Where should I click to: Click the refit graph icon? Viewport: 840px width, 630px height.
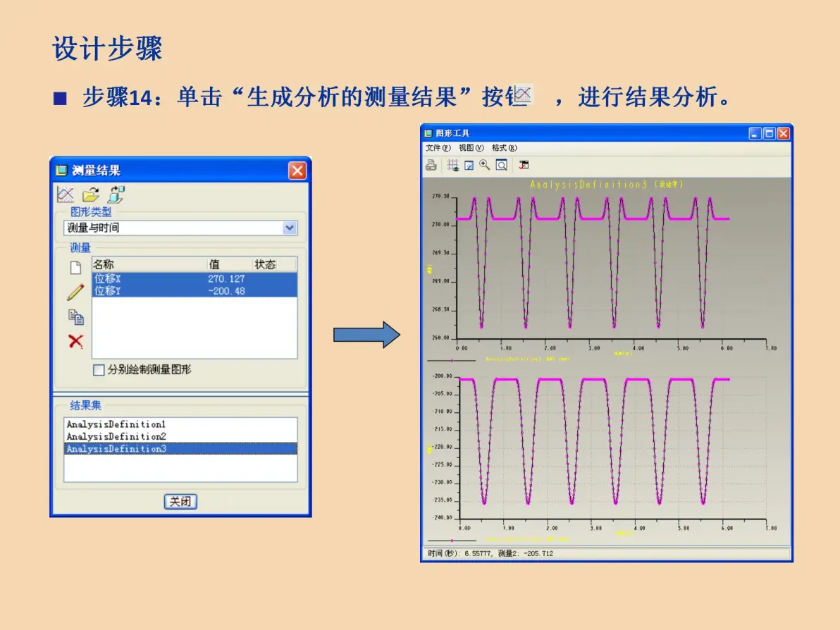[502, 166]
